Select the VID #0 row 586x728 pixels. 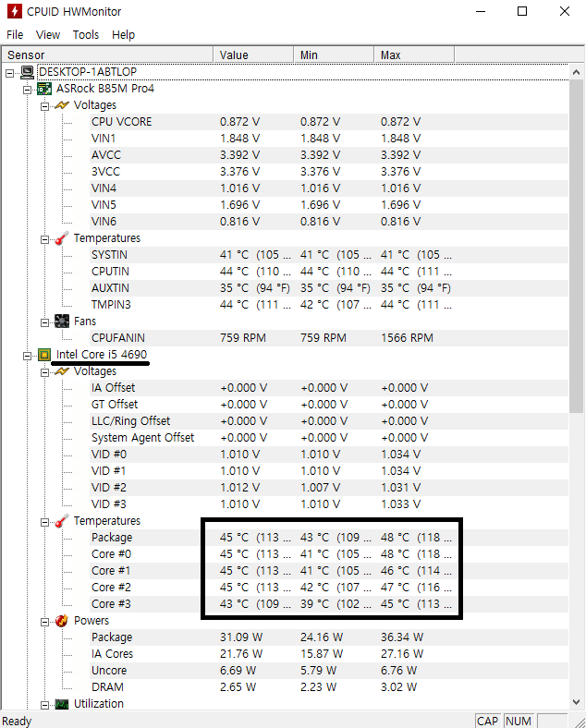[x=330, y=455]
